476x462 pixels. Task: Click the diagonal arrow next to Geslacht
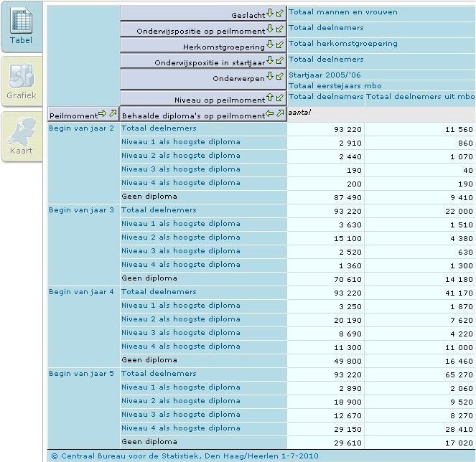(x=279, y=14)
